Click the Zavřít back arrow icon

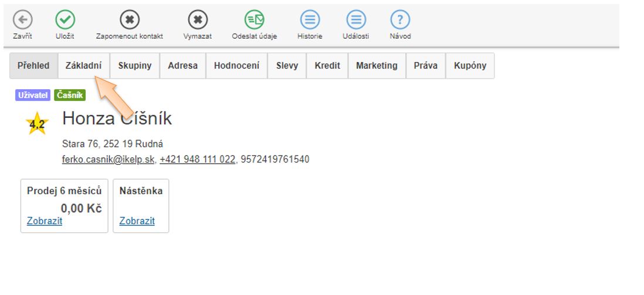pos(22,21)
